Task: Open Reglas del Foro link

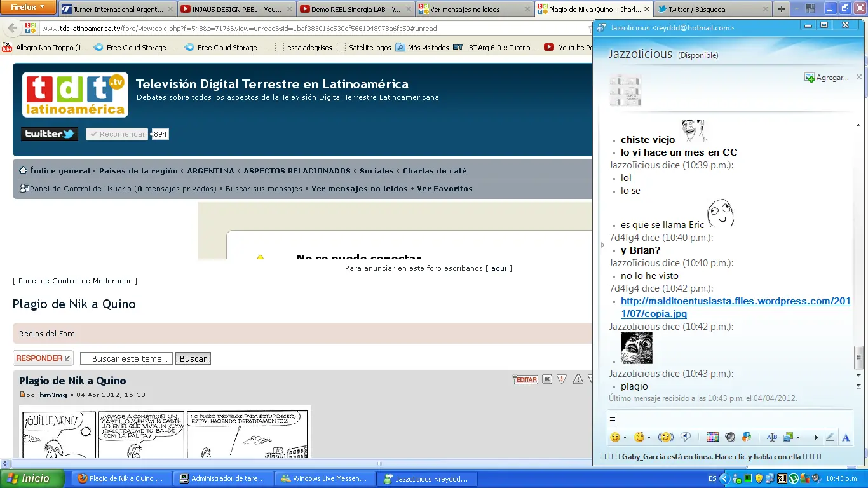Action: [x=47, y=334]
